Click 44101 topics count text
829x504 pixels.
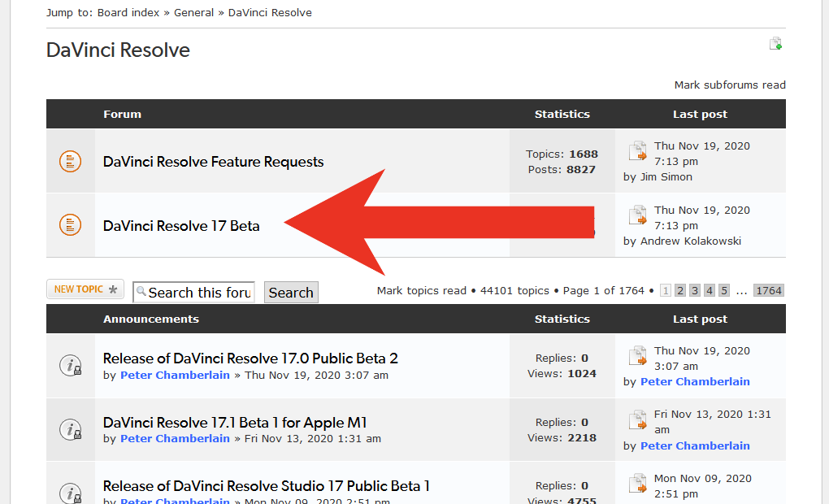(514, 291)
